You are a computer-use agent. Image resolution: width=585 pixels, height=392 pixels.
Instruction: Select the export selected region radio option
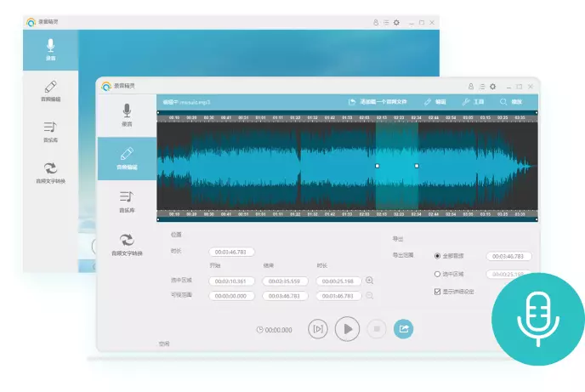pos(438,275)
